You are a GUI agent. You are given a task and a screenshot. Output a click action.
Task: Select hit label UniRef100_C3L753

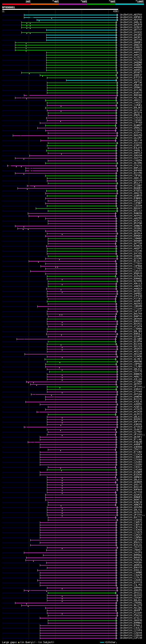131,585
